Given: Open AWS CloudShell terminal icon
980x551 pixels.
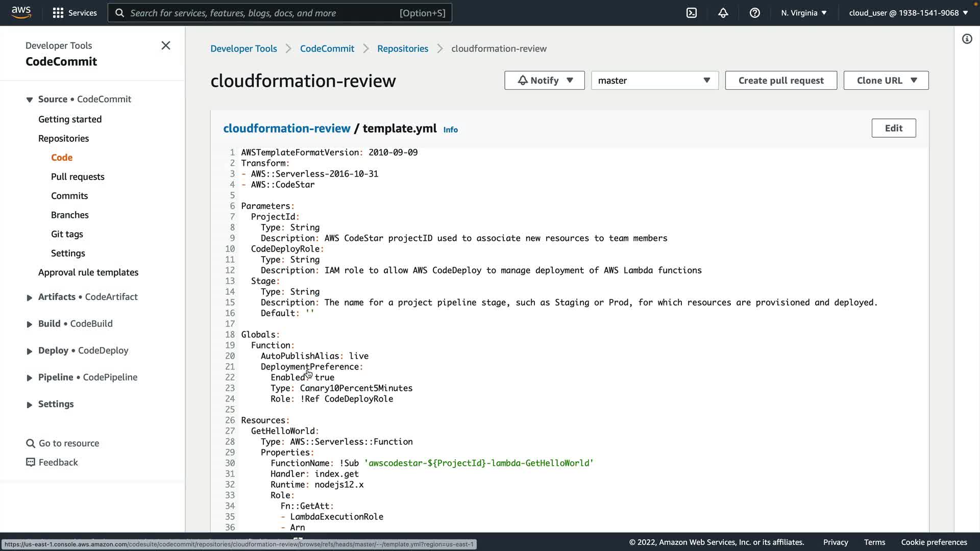Looking at the screenshot, I should [692, 13].
